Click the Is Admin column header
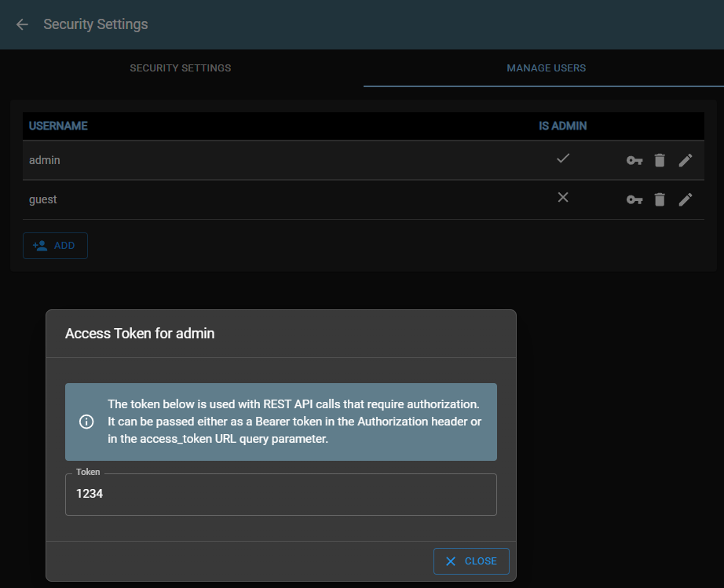Image resolution: width=724 pixels, height=588 pixels. [562, 126]
